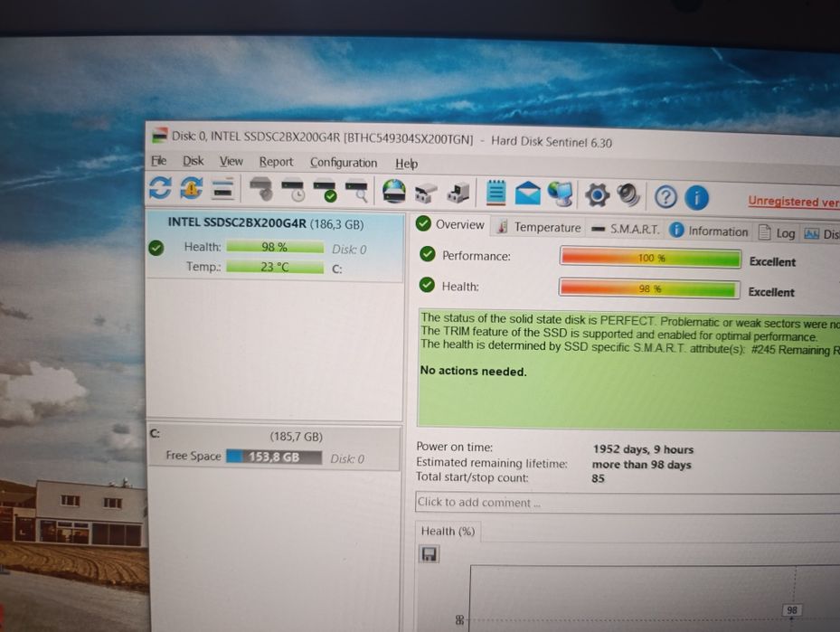Send report by e-mail via envelope icon
This screenshot has width=840, height=632.
pos(528,193)
